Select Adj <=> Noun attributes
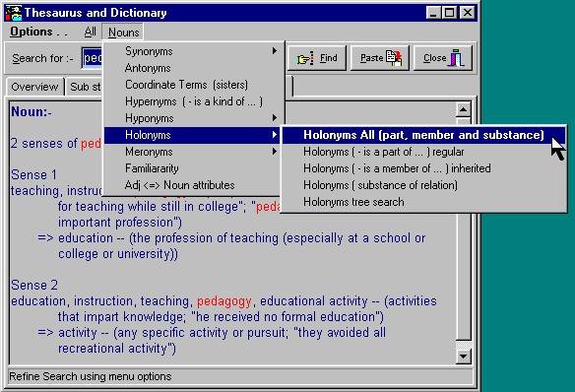Screen dimensions: 575x392 tap(194, 185)
